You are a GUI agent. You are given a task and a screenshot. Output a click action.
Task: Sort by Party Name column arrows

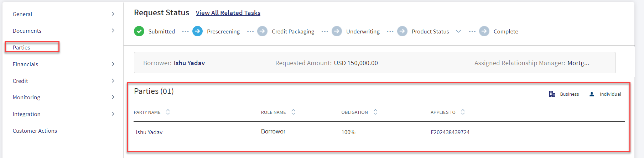click(x=168, y=112)
